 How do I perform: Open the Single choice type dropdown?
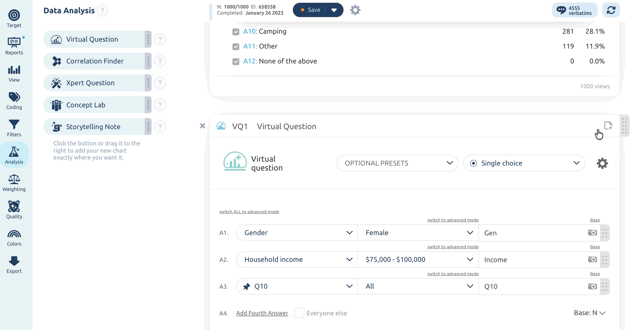tap(524, 163)
